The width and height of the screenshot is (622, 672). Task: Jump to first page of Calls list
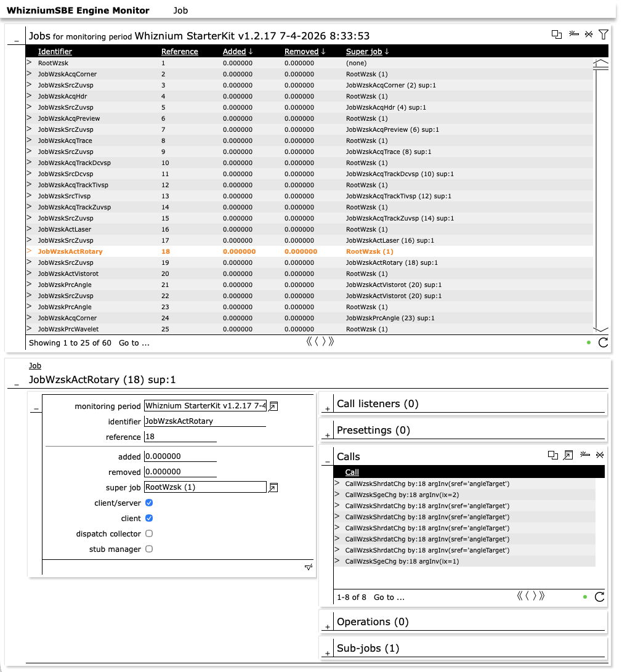click(520, 596)
